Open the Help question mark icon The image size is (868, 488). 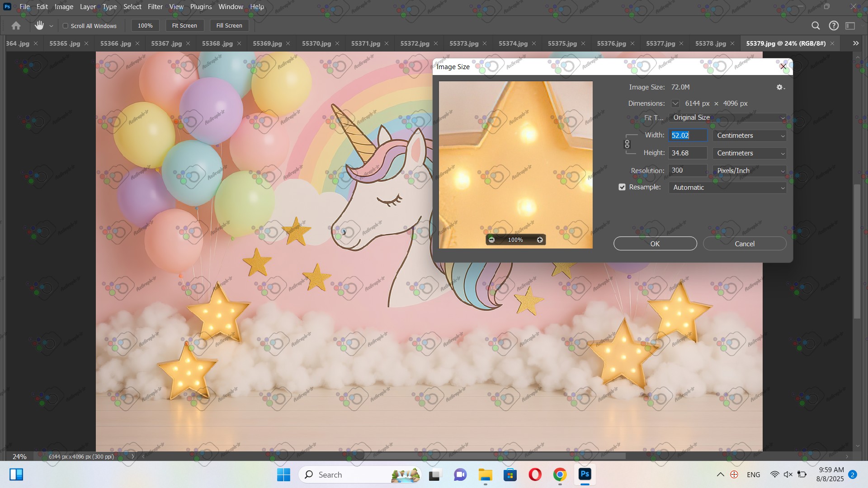coord(834,26)
